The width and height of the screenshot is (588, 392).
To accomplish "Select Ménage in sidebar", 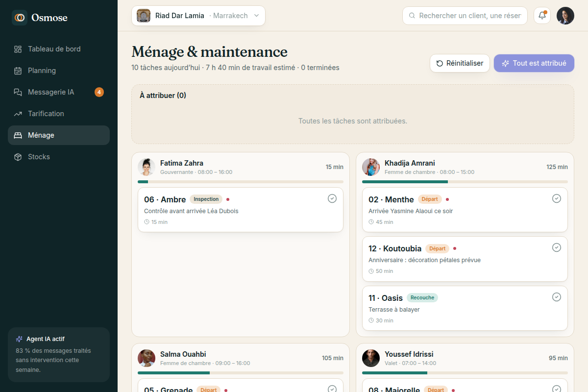I will [59, 135].
